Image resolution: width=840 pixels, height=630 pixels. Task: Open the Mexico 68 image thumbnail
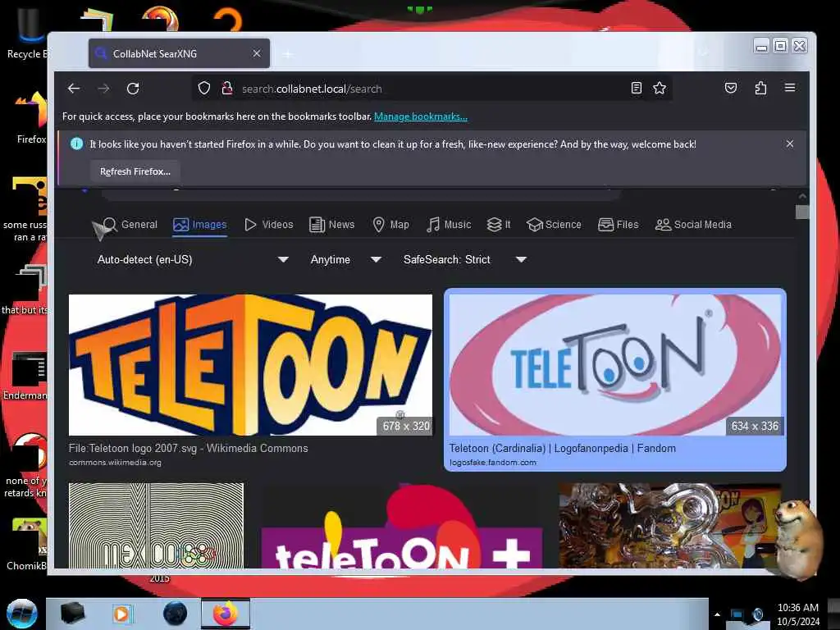coord(156,526)
